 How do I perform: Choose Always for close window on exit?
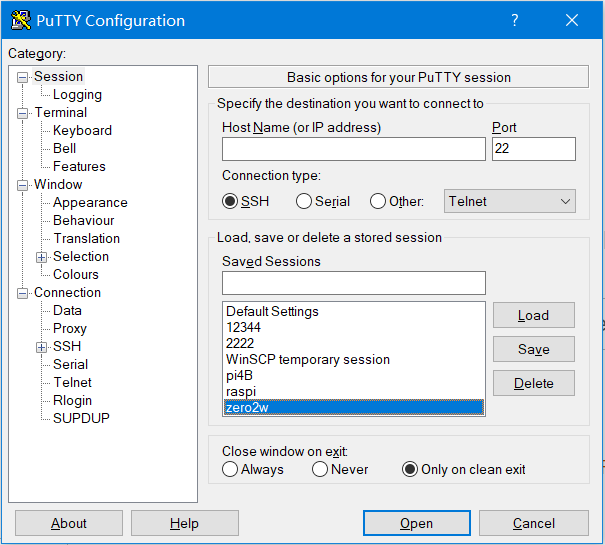230,469
